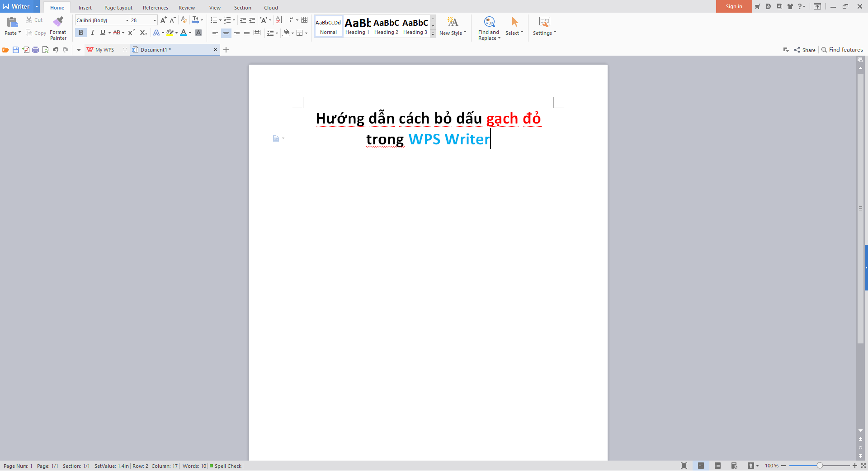Expand the styles gallery more arrow

(x=433, y=33)
